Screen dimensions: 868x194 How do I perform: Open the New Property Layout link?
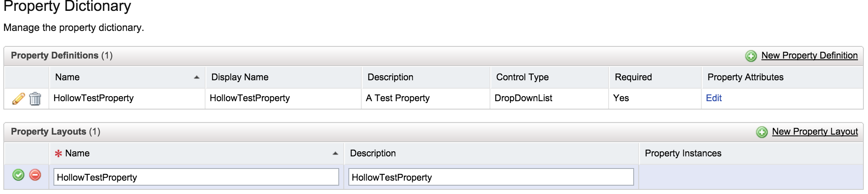(x=815, y=132)
